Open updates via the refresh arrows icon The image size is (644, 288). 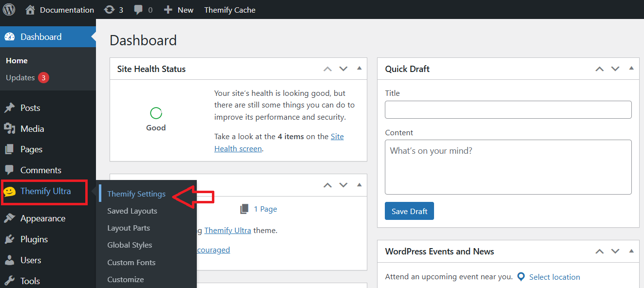pos(109,9)
